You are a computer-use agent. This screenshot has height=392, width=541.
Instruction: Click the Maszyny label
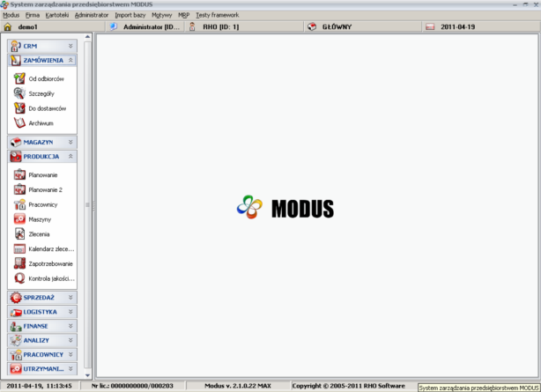40,219
